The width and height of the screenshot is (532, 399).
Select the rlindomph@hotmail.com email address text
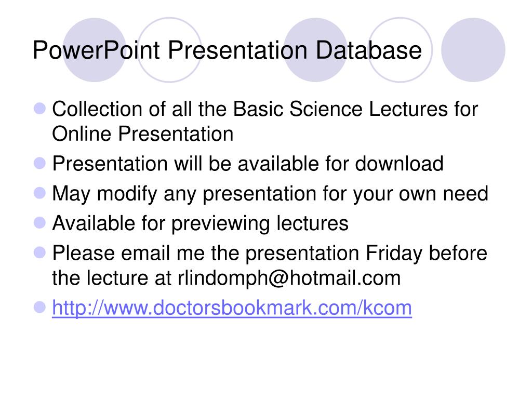[x=289, y=278]
